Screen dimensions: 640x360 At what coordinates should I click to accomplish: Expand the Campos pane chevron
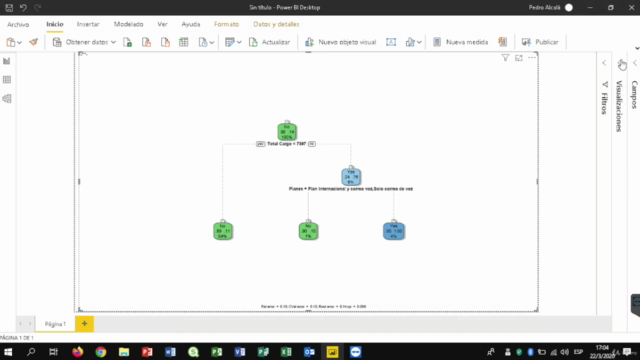(x=635, y=63)
